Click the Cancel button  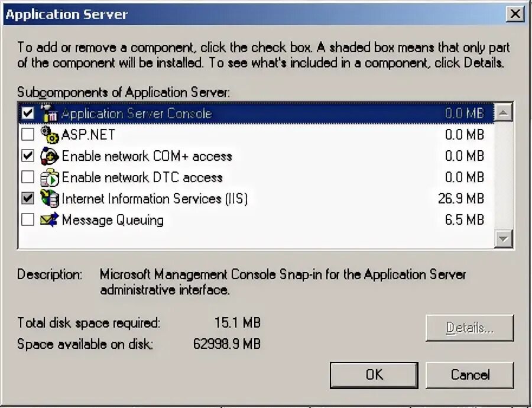[470, 375]
